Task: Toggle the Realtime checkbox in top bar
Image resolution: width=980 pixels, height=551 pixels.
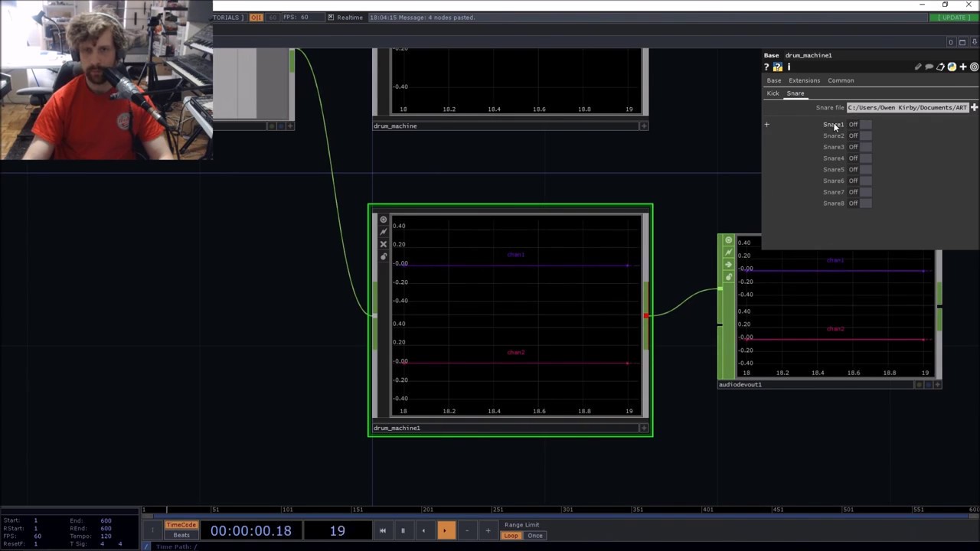Action: [331, 17]
